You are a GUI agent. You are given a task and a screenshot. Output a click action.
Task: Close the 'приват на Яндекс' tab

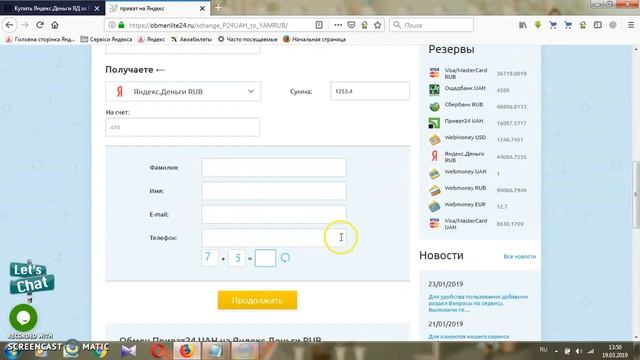coord(202,8)
